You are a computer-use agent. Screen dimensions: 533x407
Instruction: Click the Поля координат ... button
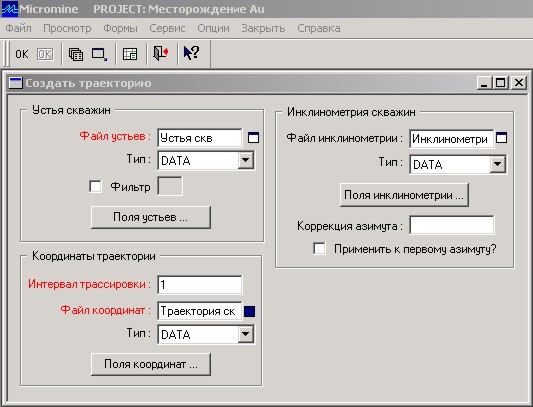151,364
